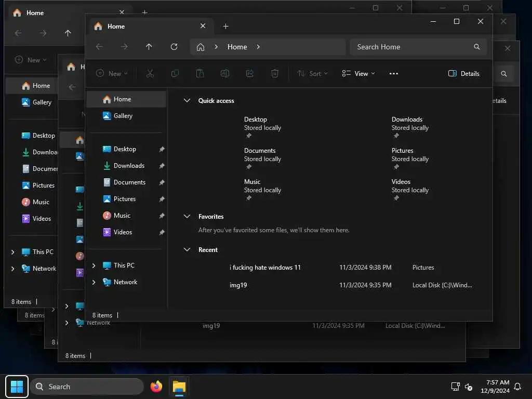Click pin icon beside Music in sidebar
This screenshot has width=532, height=399.
pyautogui.click(x=162, y=216)
